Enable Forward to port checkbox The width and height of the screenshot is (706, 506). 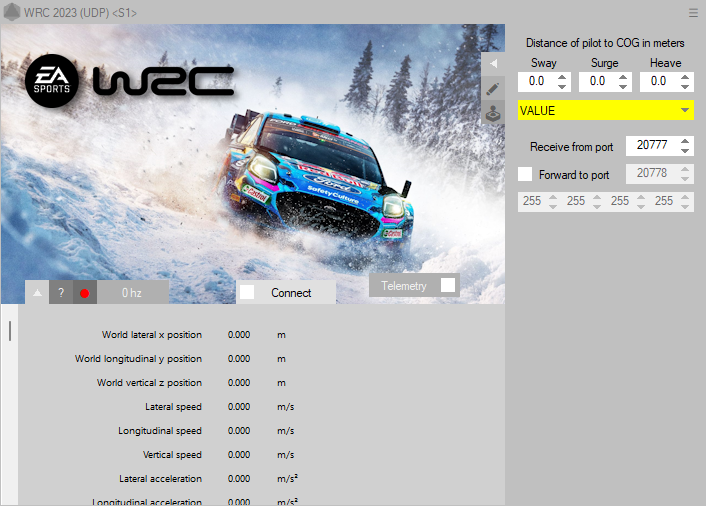coord(525,174)
